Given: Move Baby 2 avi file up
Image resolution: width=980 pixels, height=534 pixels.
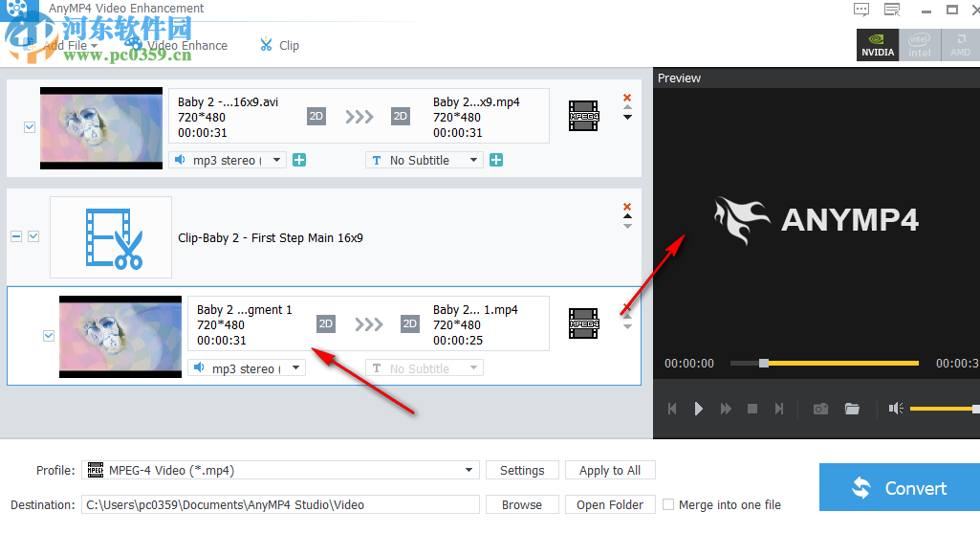Looking at the screenshot, I should click(627, 107).
